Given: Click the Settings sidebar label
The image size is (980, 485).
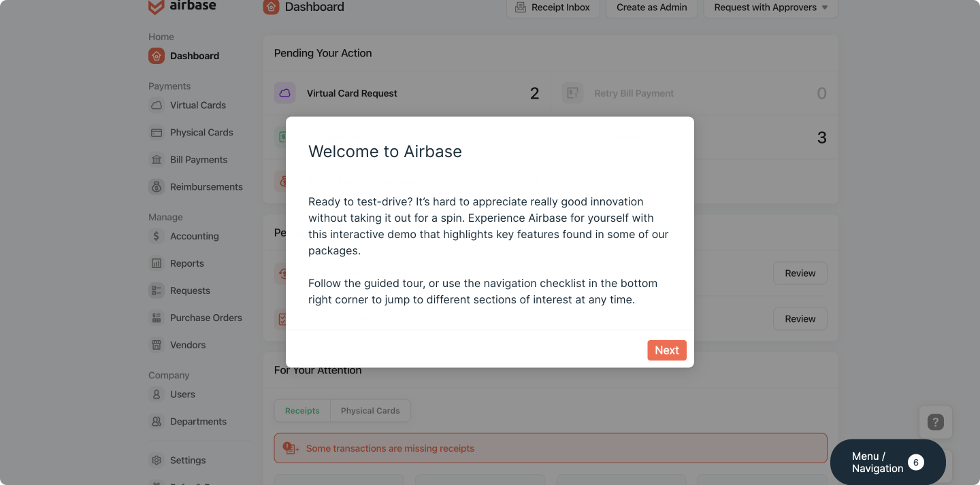Looking at the screenshot, I should coord(188,461).
